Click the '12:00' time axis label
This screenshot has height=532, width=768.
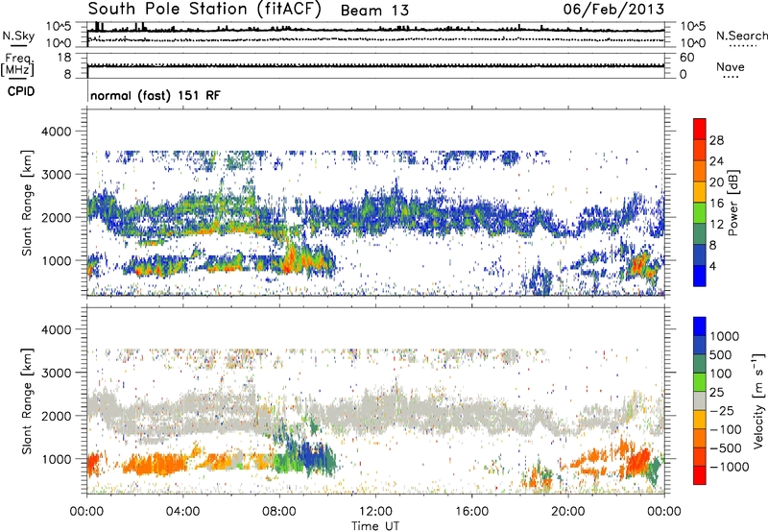pos(375,512)
